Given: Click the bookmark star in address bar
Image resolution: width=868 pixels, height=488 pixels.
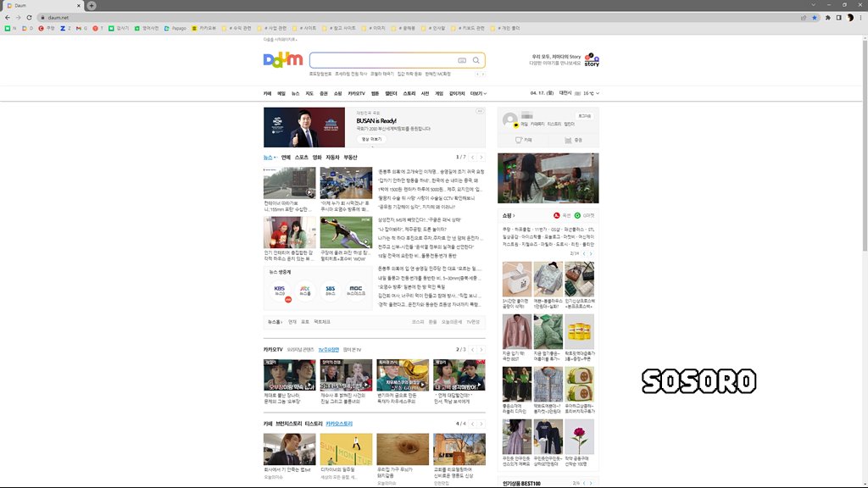Looking at the screenshot, I should [x=815, y=17].
